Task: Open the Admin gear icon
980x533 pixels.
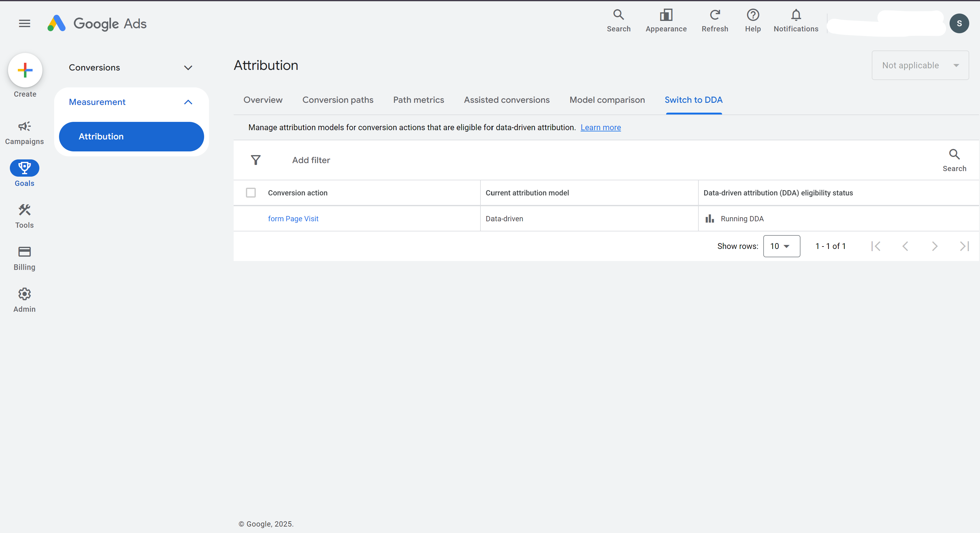Action: tap(24, 294)
